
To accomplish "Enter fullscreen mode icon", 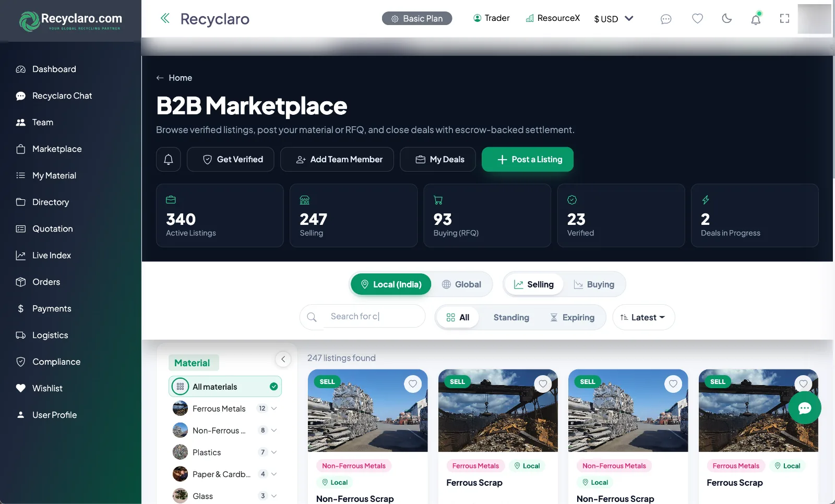I will pyautogui.click(x=784, y=19).
